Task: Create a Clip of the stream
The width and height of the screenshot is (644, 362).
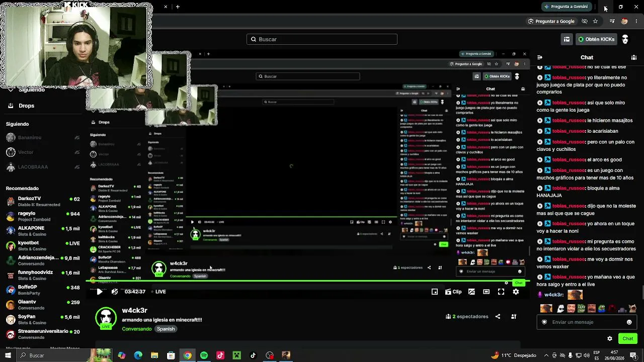Action: click(x=453, y=292)
